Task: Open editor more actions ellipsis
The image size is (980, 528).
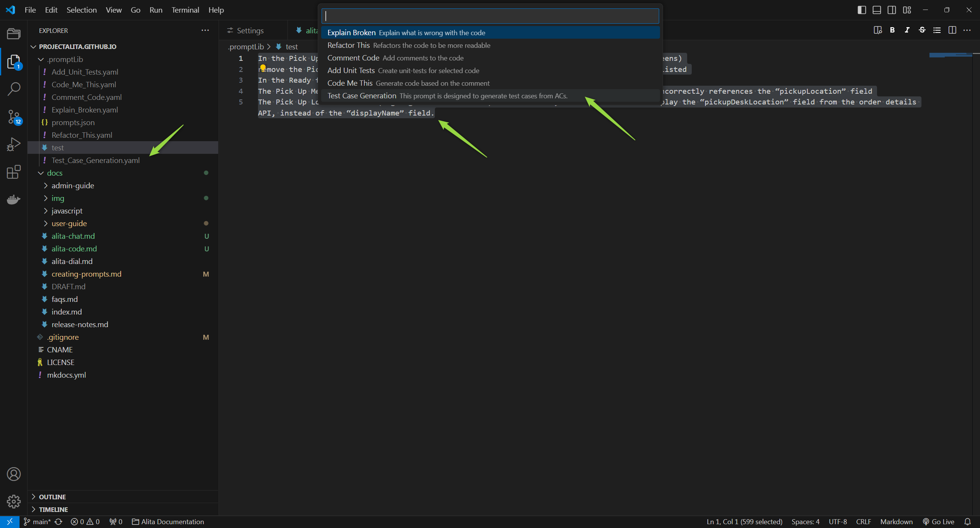Action: 967,30
